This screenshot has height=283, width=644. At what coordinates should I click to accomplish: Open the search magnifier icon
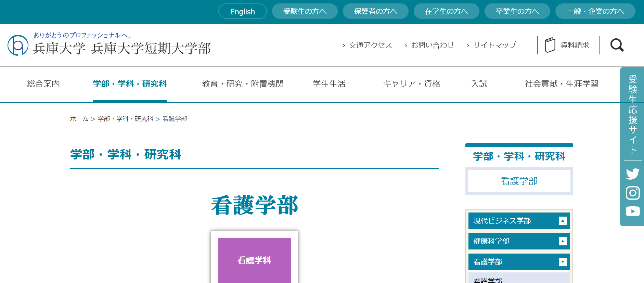click(x=617, y=45)
